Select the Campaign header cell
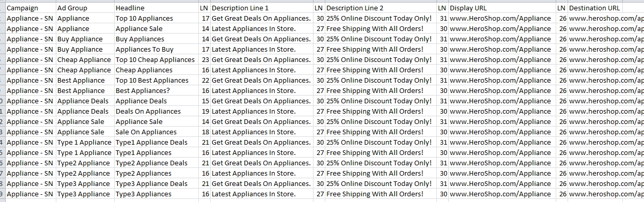Image resolution: width=644 pixels, height=202 pixels. click(x=30, y=8)
